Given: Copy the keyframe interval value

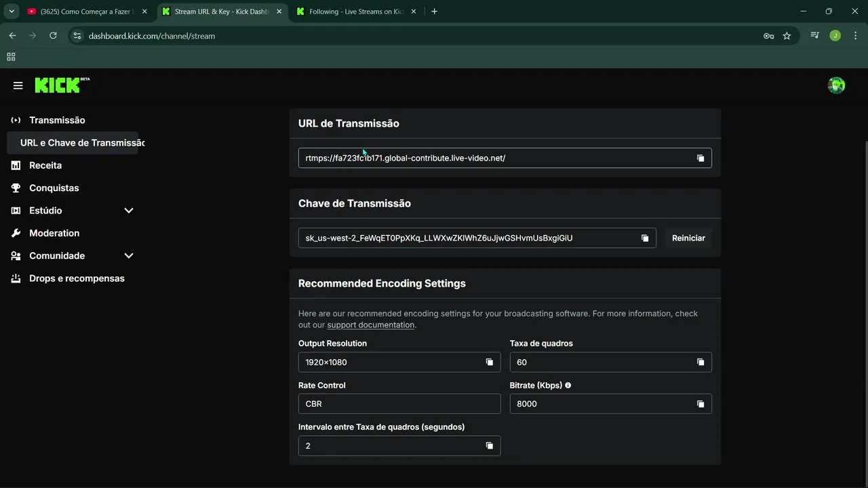Looking at the screenshot, I should [x=489, y=445].
